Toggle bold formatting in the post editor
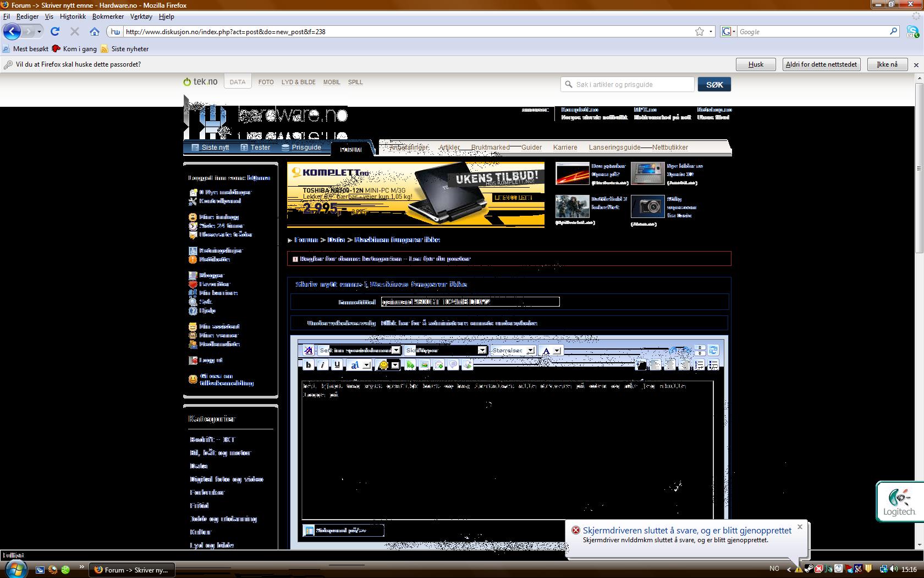The width and height of the screenshot is (924, 578). [309, 365]
